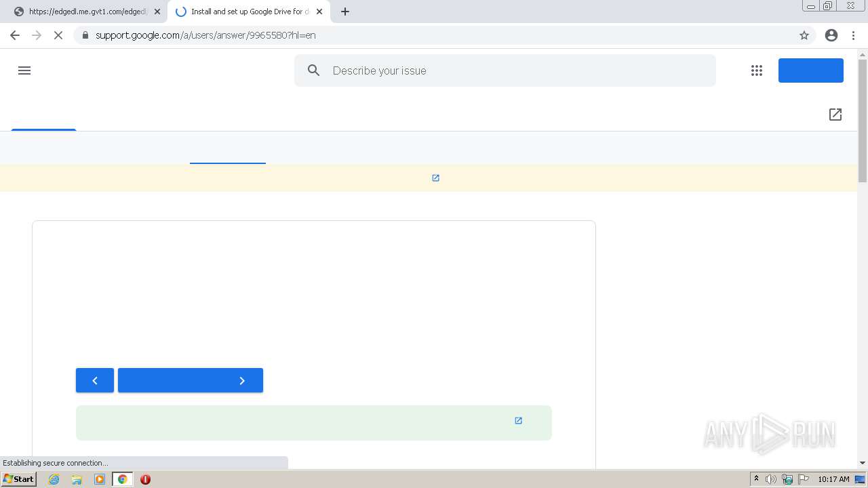Select the 'Install and set up Google Drive' tab
The width and height of the screenshot is (868, 488).
coord(248,12)
